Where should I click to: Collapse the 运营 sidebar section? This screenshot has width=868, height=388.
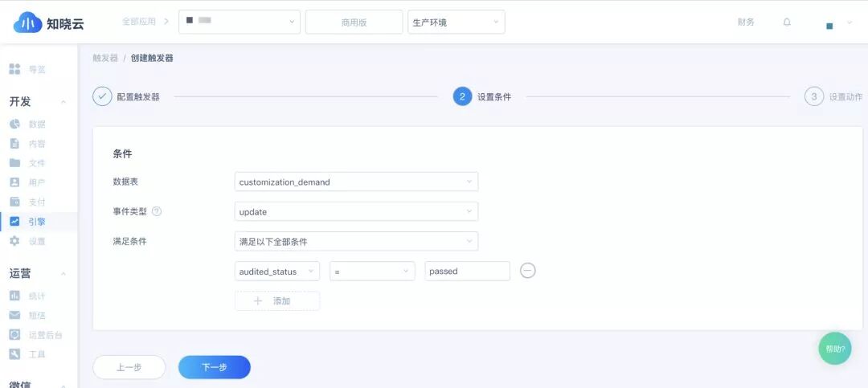point(63,273)
